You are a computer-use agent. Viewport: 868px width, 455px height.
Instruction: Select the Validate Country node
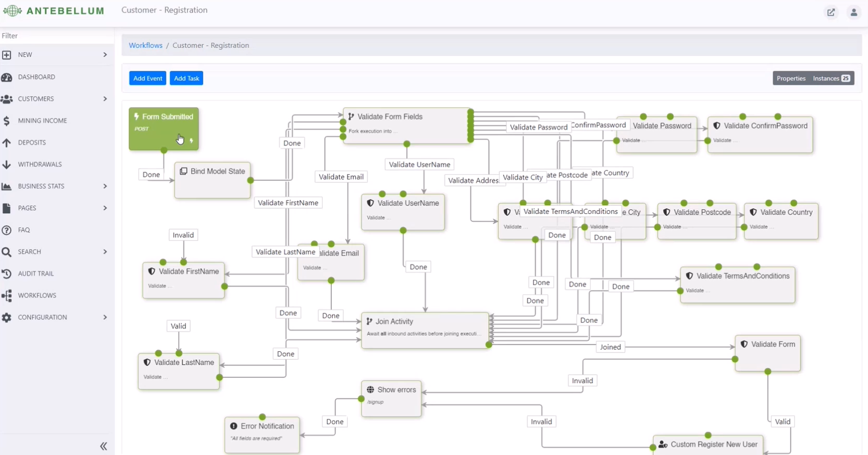point(782,221)
